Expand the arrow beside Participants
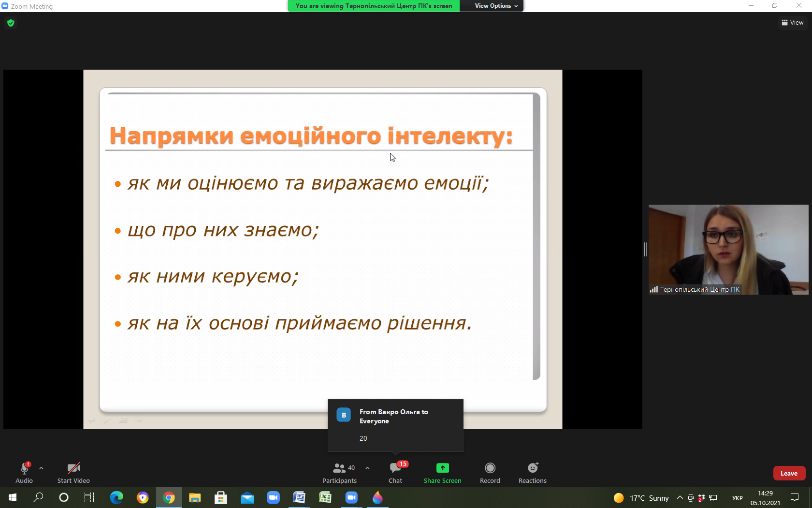 click(x=367, y=468)
